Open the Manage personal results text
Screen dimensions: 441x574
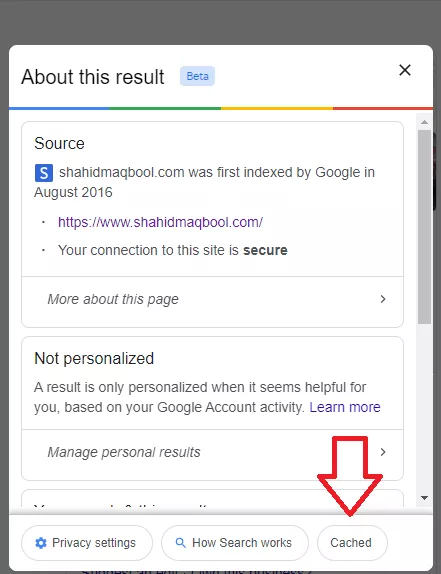click(x=124, y=452)
